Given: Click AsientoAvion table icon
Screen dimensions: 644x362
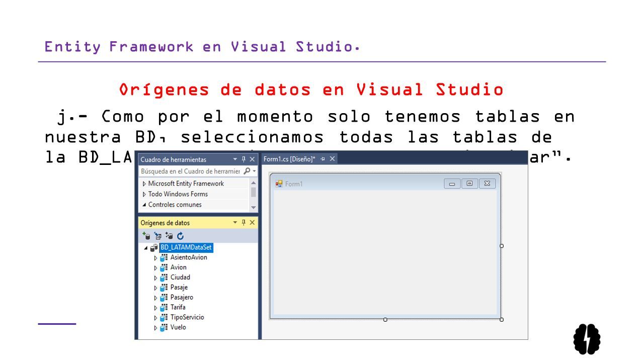Looking at the screenshot, I should [x=164, y=257].
